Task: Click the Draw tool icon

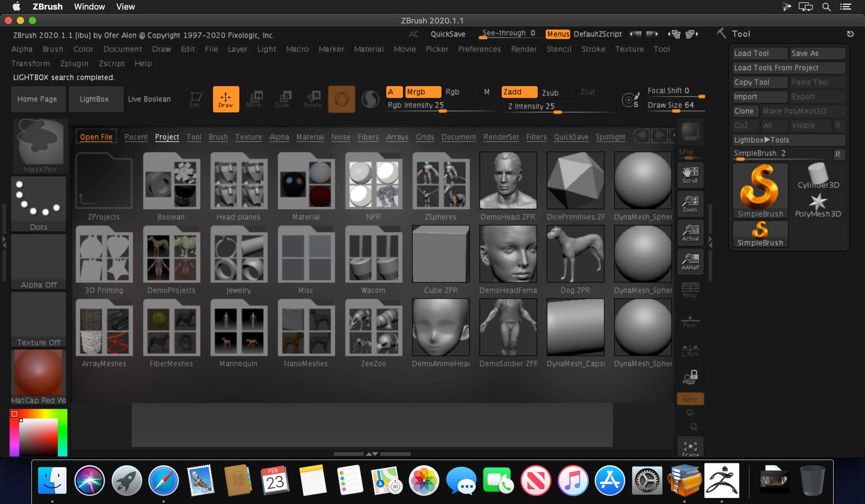Action: coord(226,98)
